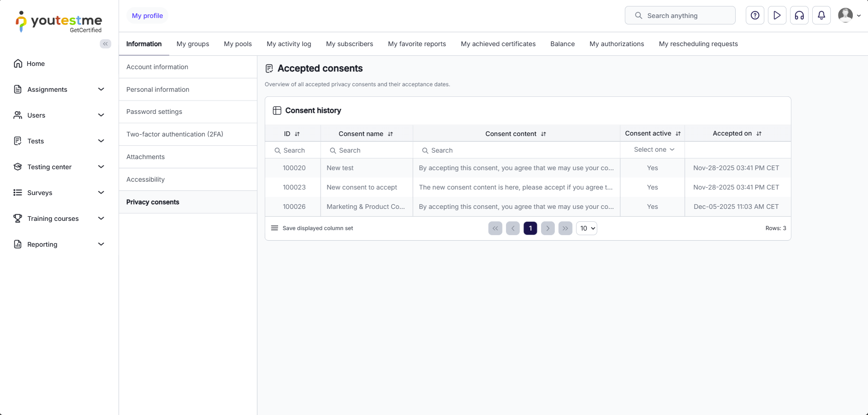
Task: Sort by Consent content column
Action: tap(543, 134)
